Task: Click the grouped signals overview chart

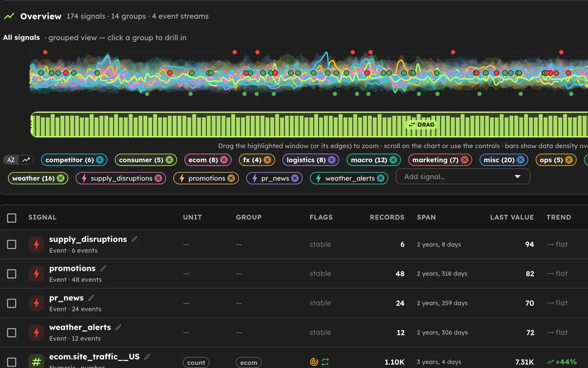Action: click(x=309, y=73)
